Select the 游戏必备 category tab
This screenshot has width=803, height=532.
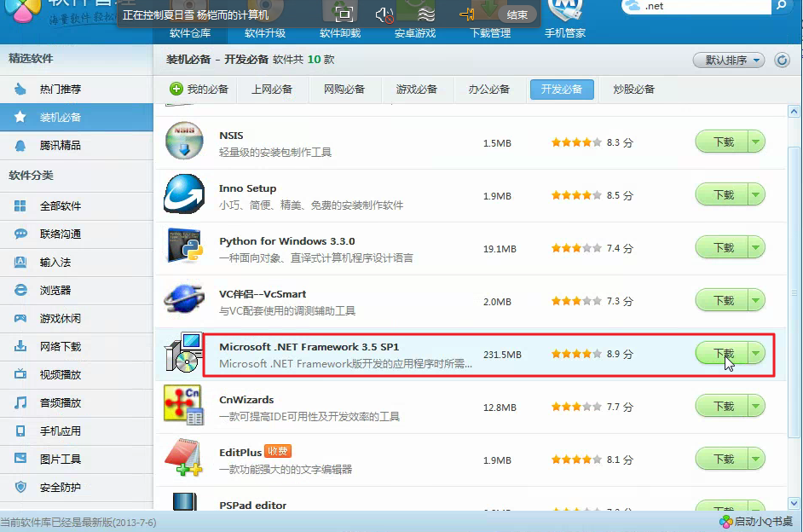click(x=416, y=90)
